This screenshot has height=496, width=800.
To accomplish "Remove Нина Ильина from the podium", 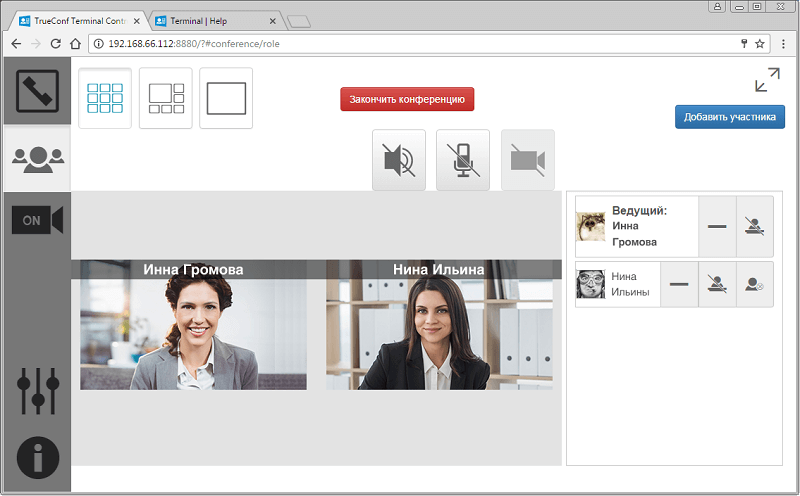I will point(717,284).
